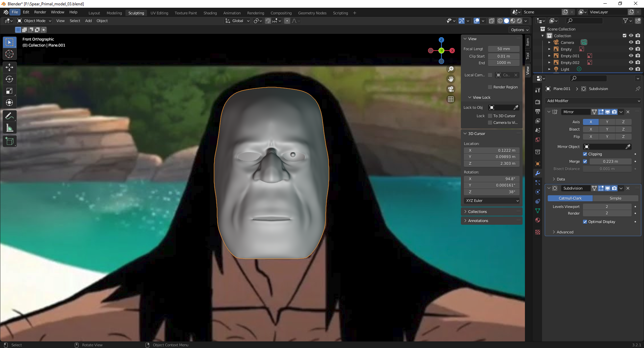Open the Add Modifier dropdown
This screenshot has width=644, height=348.
pos(593,101)
